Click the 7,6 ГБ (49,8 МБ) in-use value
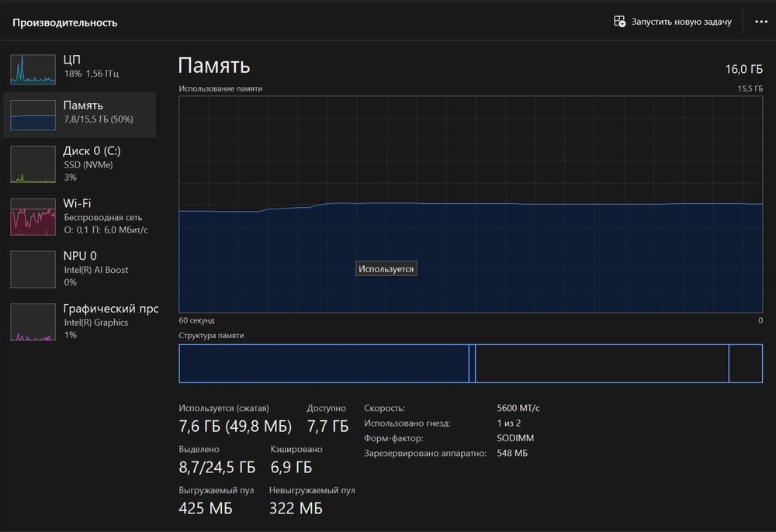This screenshot has height=532, width=776. (235, 427)
